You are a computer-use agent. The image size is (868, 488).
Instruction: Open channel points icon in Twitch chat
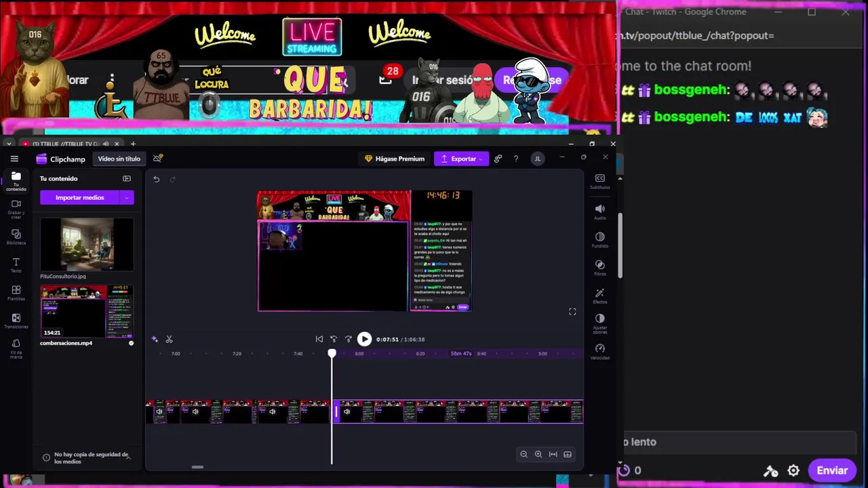coord(625,470)
